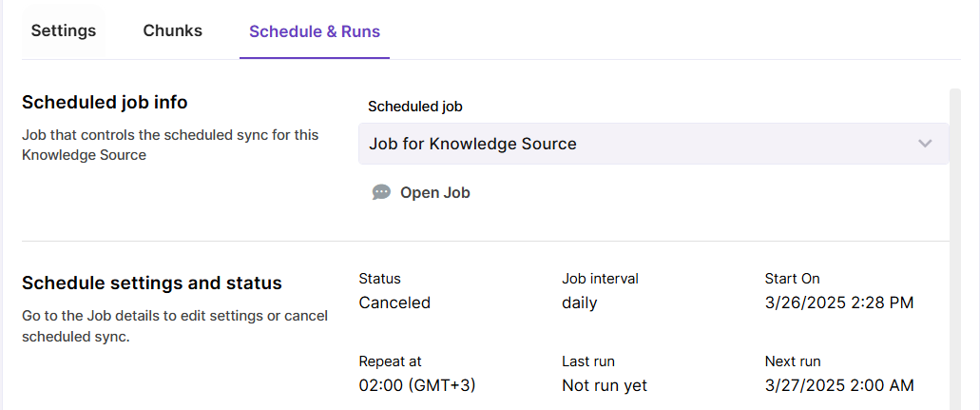This screenshot has width=980, height=410.
Task: Click the Next run date 3/27/2025 2:00 AM
Action: point(839,385)
